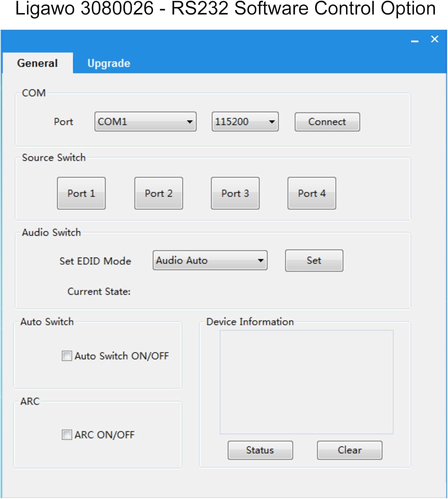The width and height of the screenshot is (448, 499).
Task: Switch source to Port 1
Action: (x=81, y=193)
